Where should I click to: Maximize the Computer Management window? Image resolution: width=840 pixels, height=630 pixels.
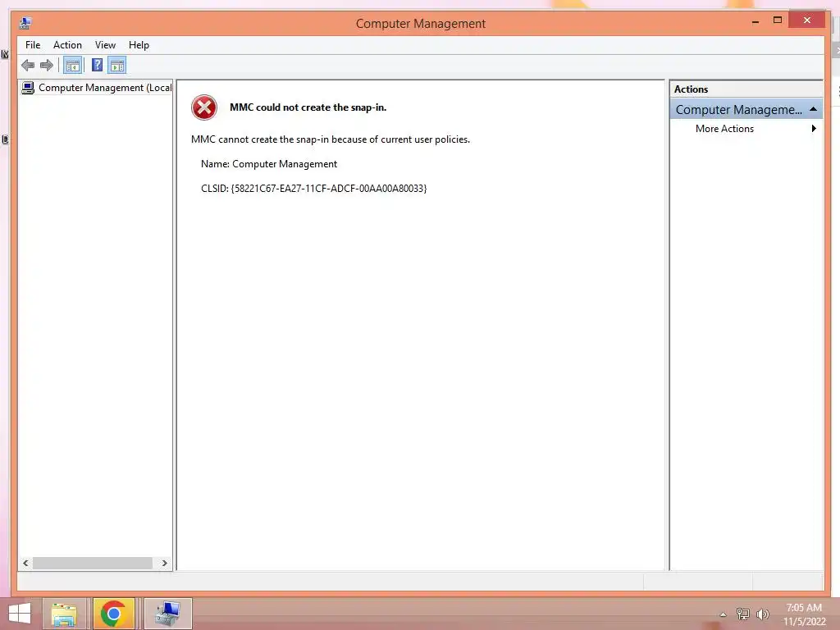tap(778, 21)
